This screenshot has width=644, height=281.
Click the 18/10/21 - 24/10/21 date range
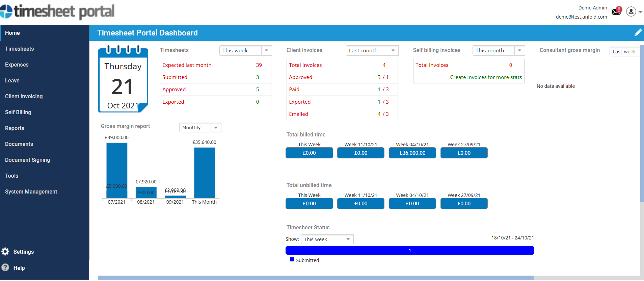point(513,238)
